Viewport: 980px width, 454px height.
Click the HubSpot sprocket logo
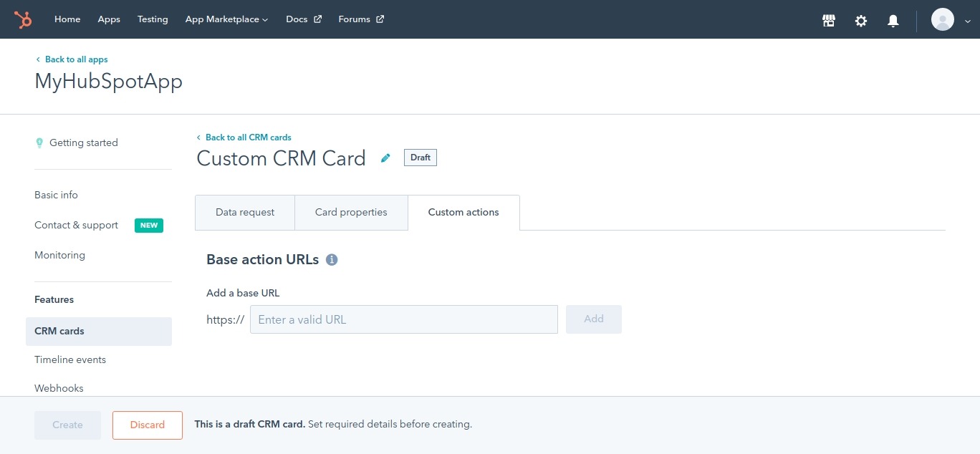pyautogui.click(x=23, y=20)
